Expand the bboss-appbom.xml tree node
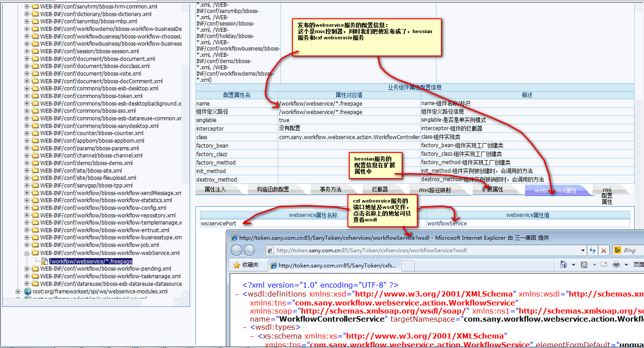This screenshot has height=348, width=644. [27, 140]
